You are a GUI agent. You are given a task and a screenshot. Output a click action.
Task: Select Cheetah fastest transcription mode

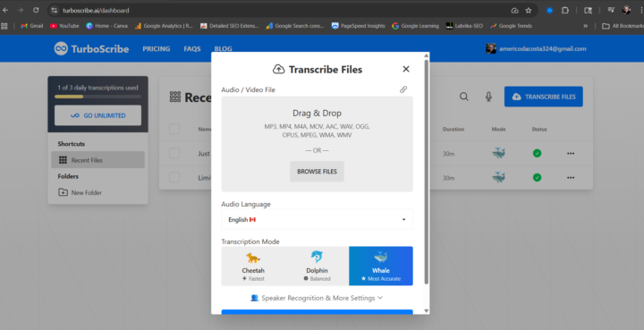tap(253, 266)
